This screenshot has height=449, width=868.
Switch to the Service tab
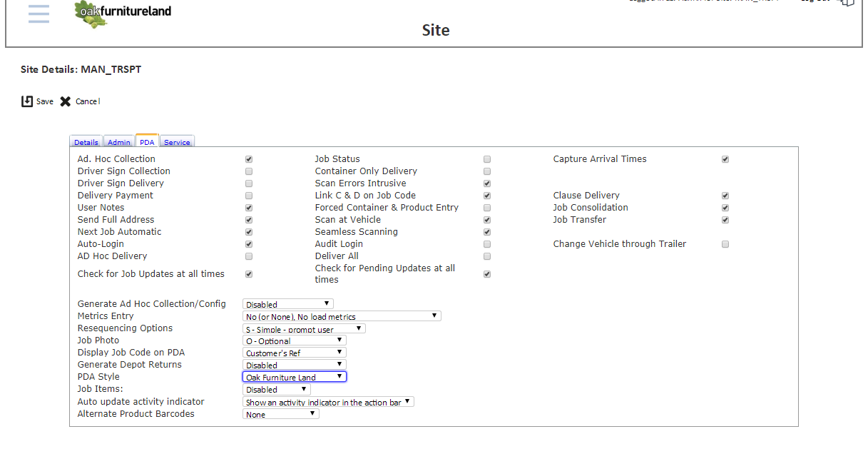point(177,142)
